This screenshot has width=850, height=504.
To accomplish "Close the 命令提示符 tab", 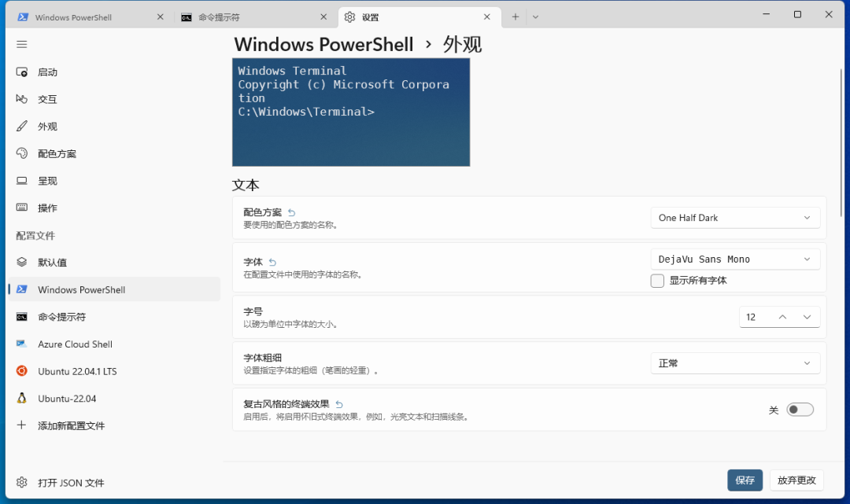I will click(323, 17).
